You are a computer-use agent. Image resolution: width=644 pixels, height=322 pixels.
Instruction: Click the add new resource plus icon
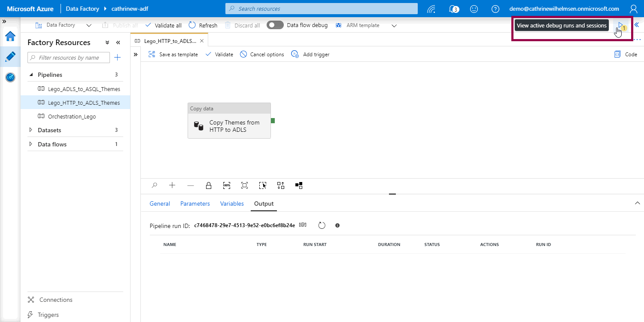coord(117,58)
